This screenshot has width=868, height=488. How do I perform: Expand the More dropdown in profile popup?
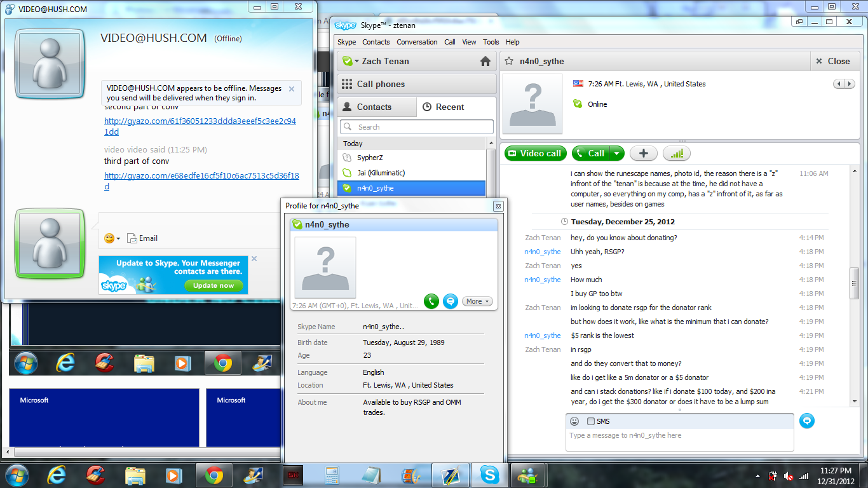(477, 301)
